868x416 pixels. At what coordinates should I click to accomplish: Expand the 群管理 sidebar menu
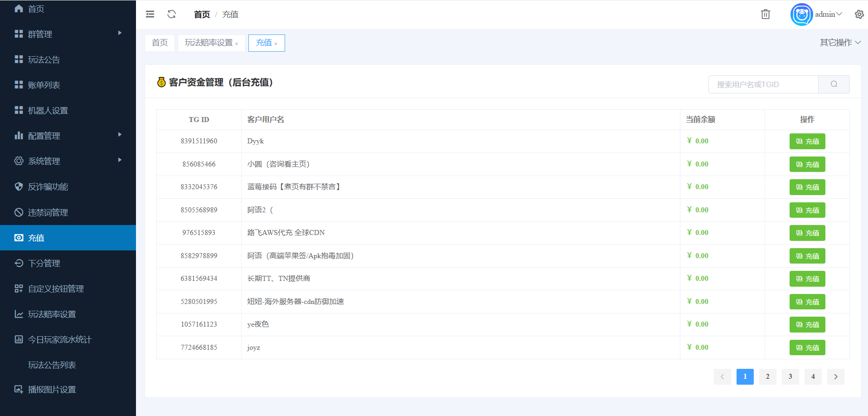68,34
